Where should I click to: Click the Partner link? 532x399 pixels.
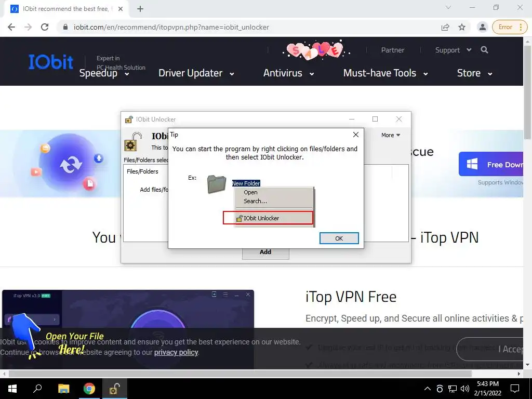(x=393, y=50)
